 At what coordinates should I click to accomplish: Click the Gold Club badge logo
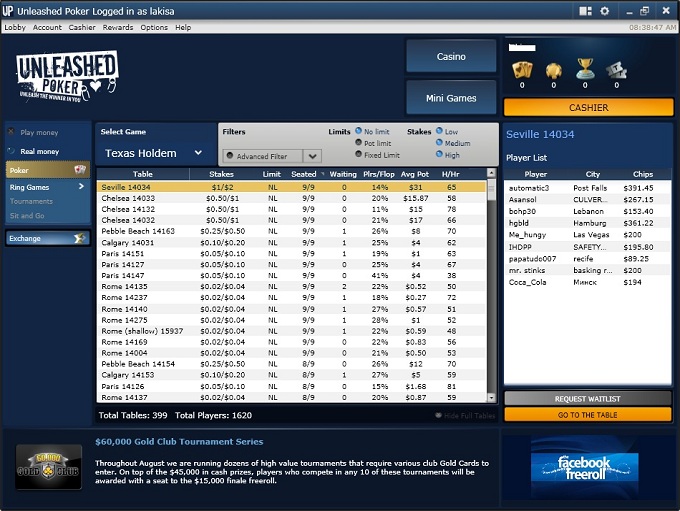tap(48, 467)
